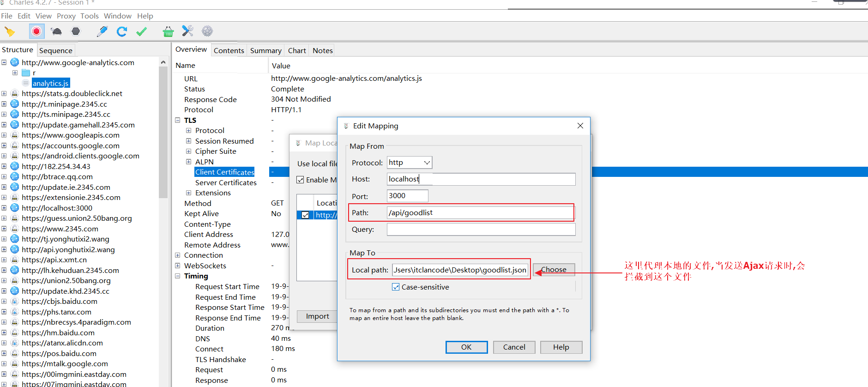
Task: Toggle the red record button
Action: 36,31
